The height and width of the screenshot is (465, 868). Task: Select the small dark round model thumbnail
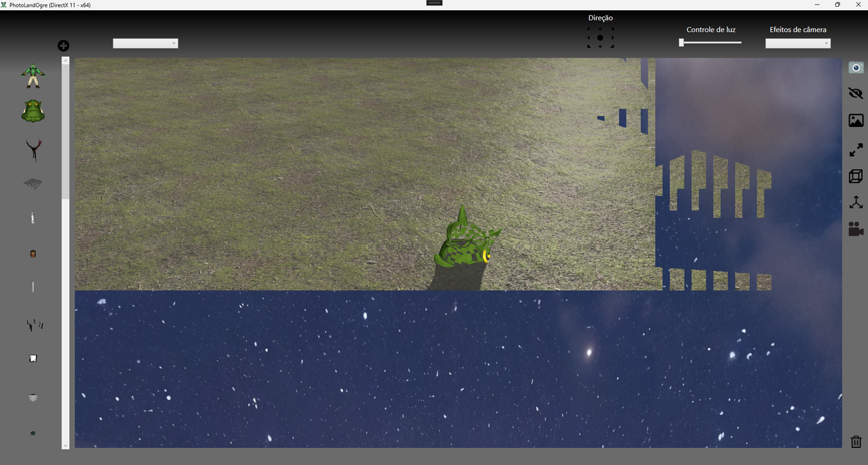click(x=33, y=433)
